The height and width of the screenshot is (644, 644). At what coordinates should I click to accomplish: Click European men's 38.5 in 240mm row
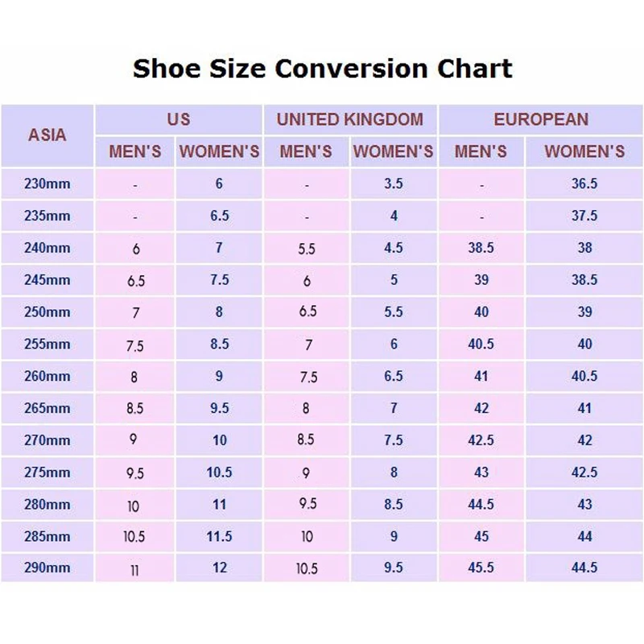tap(481, 248)
